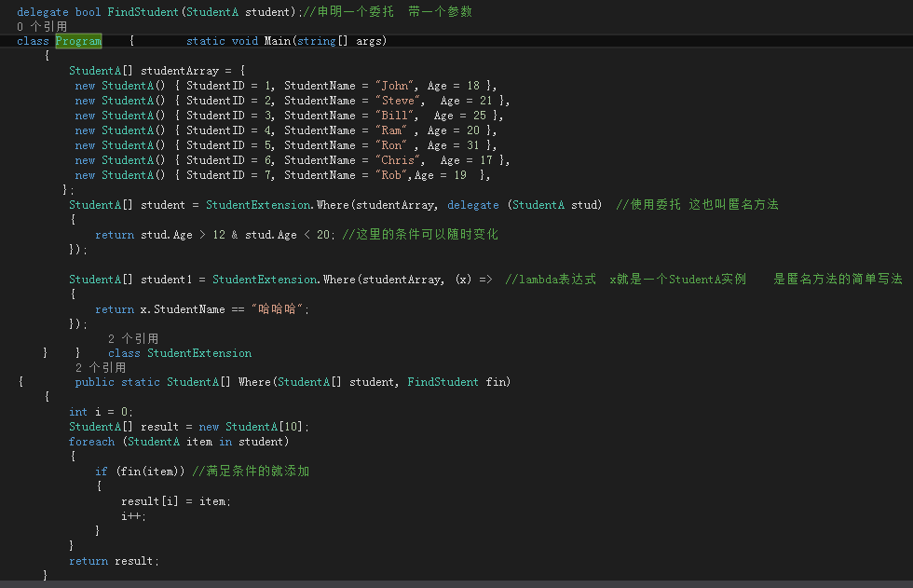Click the number 12 in stud.Age condition
Viewport: 913px width, 588px height.
[x=219, y=235]
